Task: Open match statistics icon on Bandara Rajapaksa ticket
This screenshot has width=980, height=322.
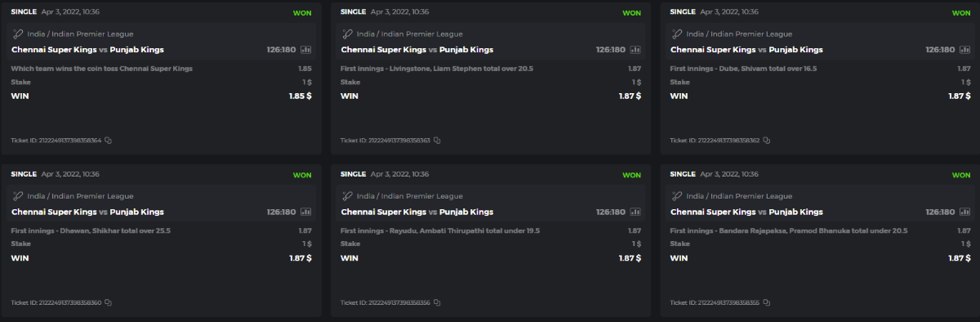Action: click(965, 212)
